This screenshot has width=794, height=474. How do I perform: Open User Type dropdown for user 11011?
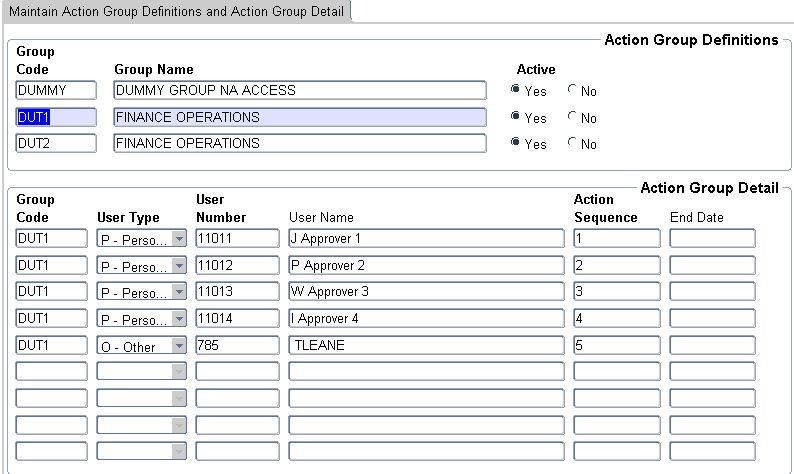[179, 239]
